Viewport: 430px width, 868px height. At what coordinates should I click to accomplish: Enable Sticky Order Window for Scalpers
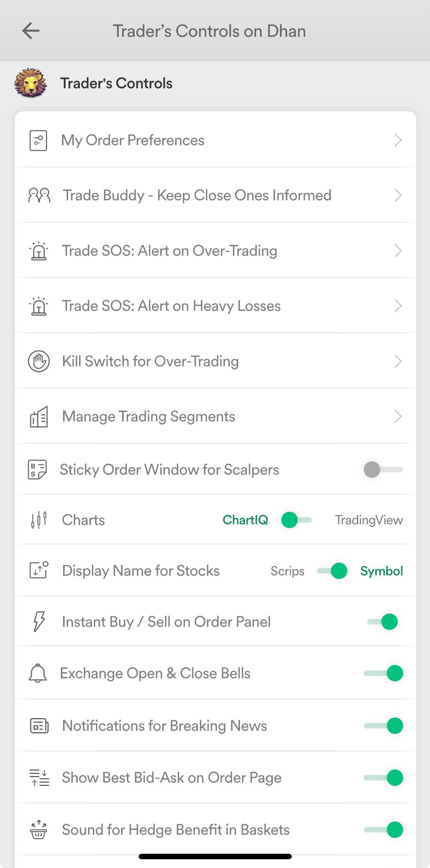pyautogui.click(x=383, y=470)
